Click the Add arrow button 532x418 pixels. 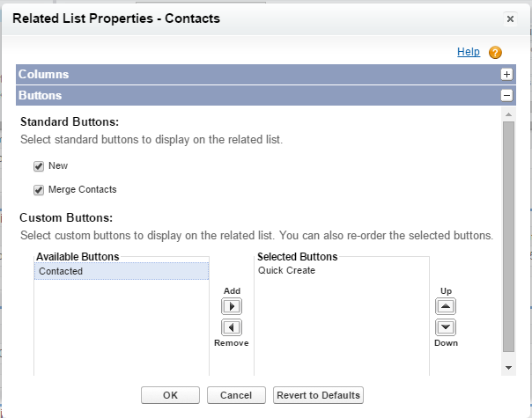(231, 306)
